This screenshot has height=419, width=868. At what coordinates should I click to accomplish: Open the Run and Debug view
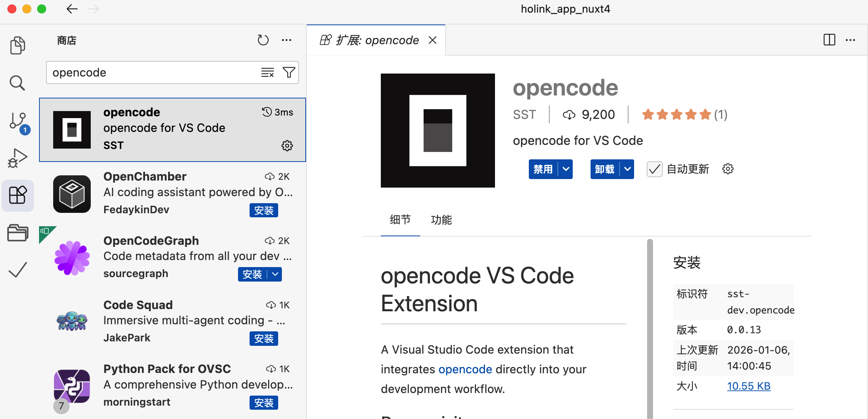pos(17,157)
